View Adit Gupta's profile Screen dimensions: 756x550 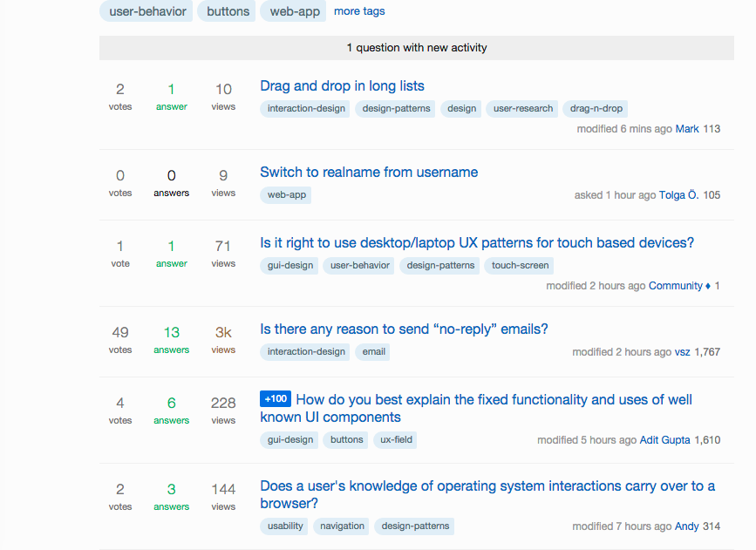coord(664,440)
